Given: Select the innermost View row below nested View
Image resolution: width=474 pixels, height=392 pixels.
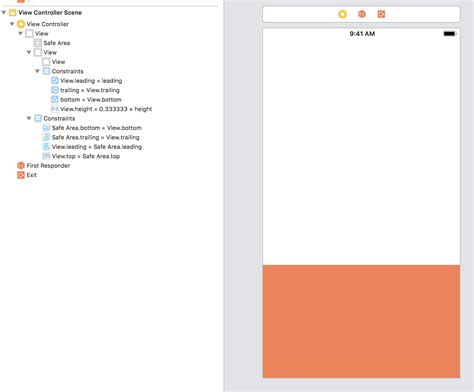Looking at the screenshot, I should pyautogui.click(x=58, y=62).
